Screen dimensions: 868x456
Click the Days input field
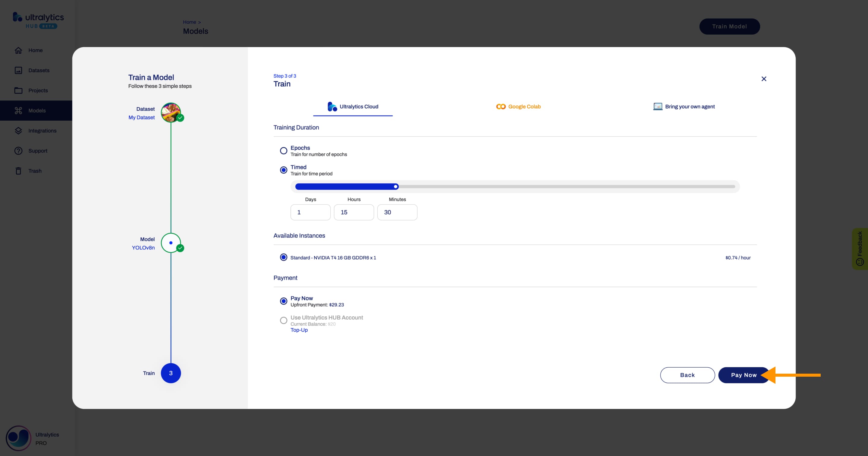[x=310, y=212]
